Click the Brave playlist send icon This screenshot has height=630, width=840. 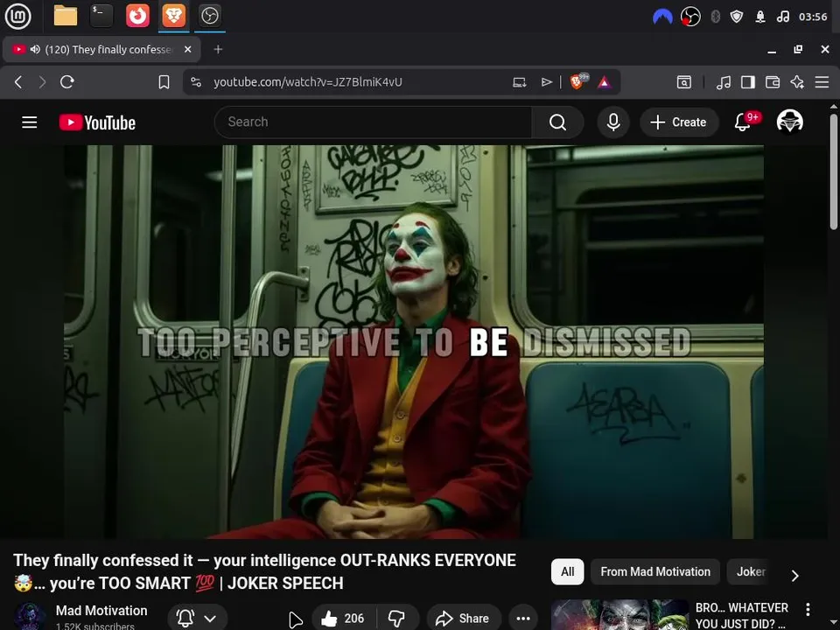click(546, 82)
